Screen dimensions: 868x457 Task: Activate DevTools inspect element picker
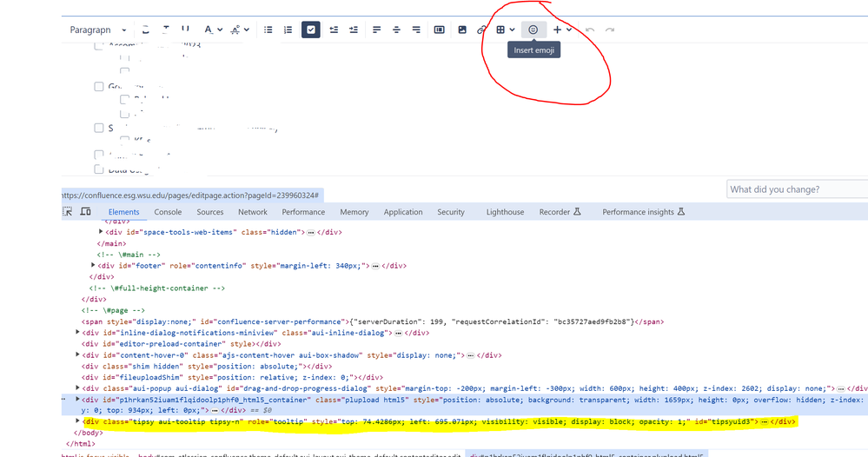tap(68, 211)
